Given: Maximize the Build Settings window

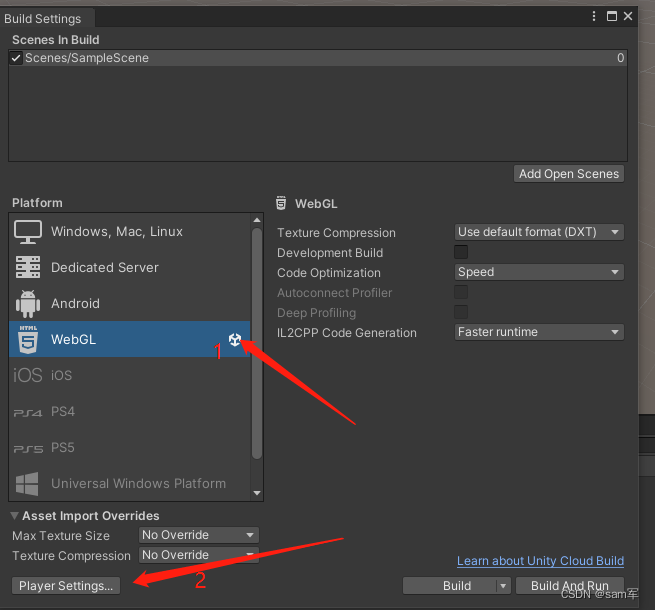Looking at the screenshot, I should (x=612, y=16).
